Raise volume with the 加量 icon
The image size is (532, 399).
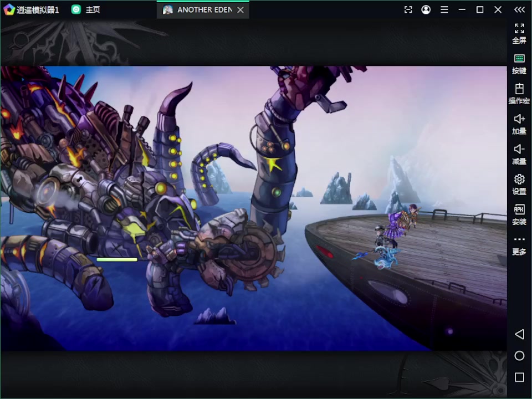point(519,120)
